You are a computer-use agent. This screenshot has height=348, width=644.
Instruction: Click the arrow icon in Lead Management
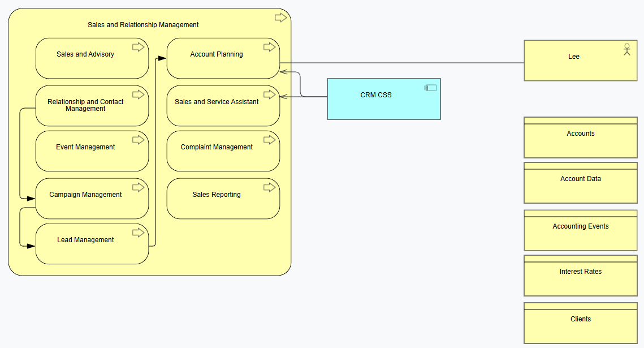(x=139, y=233)
